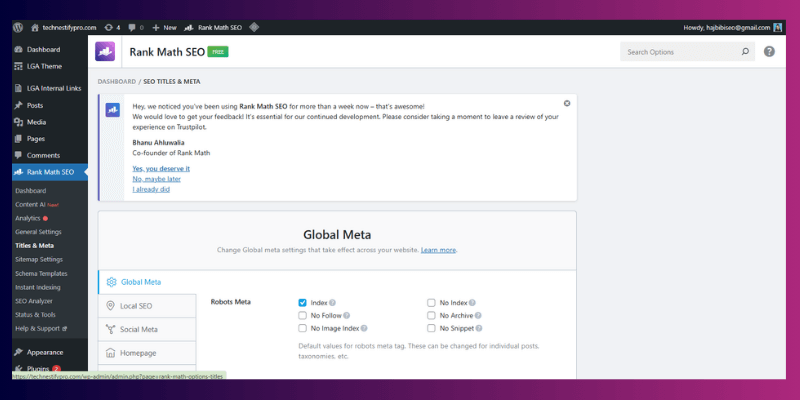Click the red Analytics notification dot
The height and width of the screenshot is (400, 800).
point(45,218)
